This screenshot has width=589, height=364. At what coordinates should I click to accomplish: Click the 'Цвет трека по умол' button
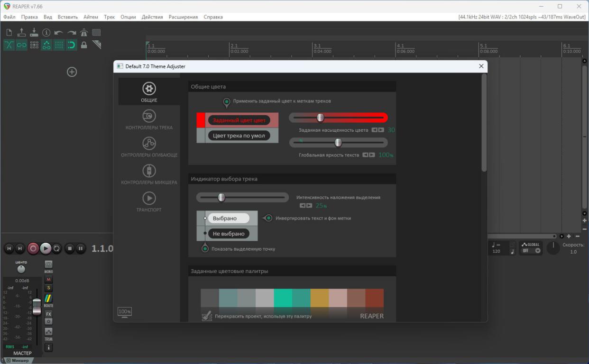(239, 136)
